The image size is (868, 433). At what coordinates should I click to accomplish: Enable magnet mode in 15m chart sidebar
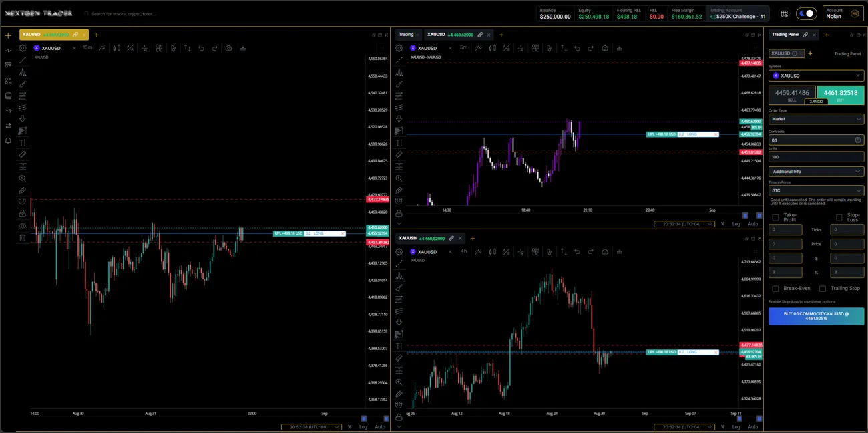coord(23,201)
